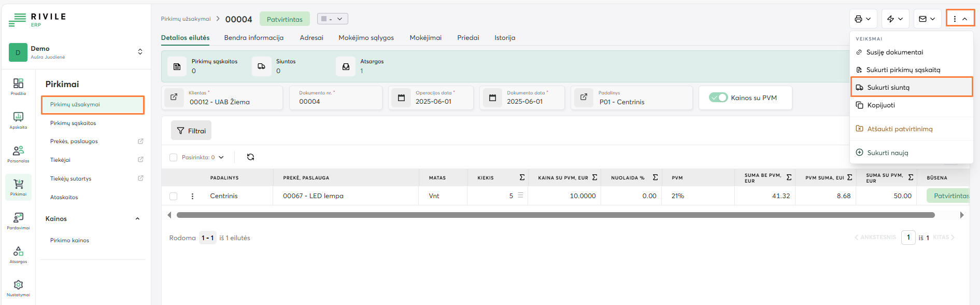This screenshot has height=305, width=980.
Task: Open the Atsargos inventory module icon
Action: pyautogui.click(x=18, y=254)
